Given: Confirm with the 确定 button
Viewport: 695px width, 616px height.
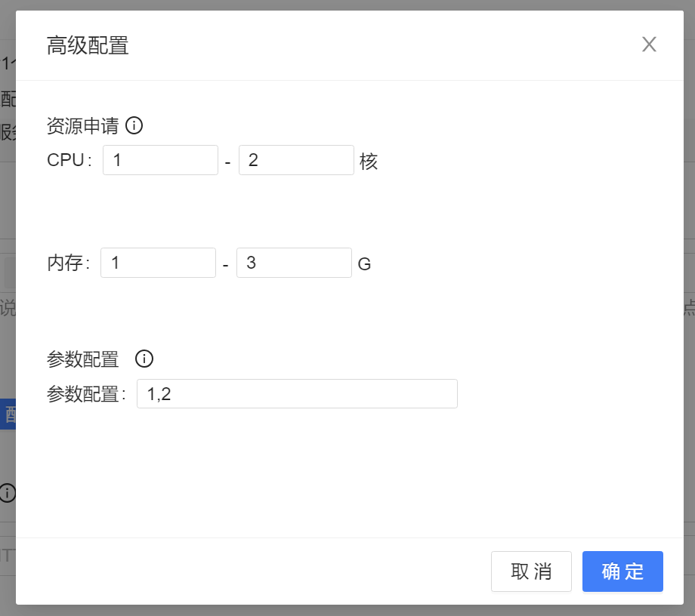Looking at the screenshot, I should (x=622, y=571).
